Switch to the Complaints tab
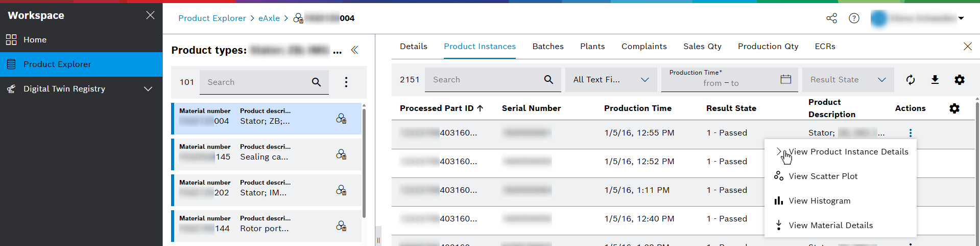 click(x=644, y=47)
